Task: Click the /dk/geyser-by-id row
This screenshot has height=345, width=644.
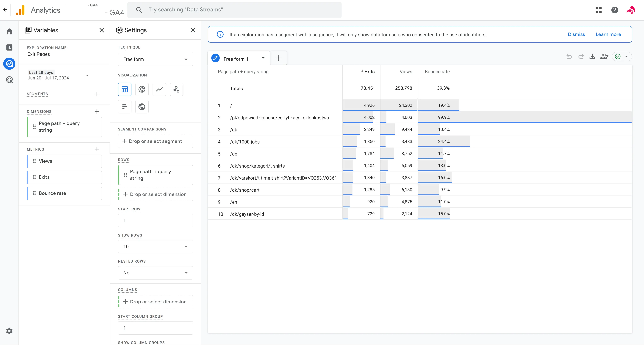Action: (x=420, y=214)
